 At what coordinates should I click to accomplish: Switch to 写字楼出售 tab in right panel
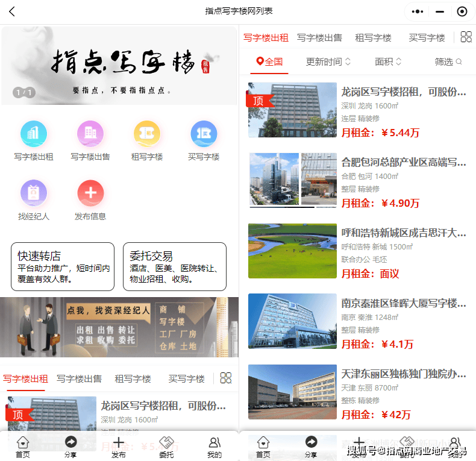coord(319,37)
